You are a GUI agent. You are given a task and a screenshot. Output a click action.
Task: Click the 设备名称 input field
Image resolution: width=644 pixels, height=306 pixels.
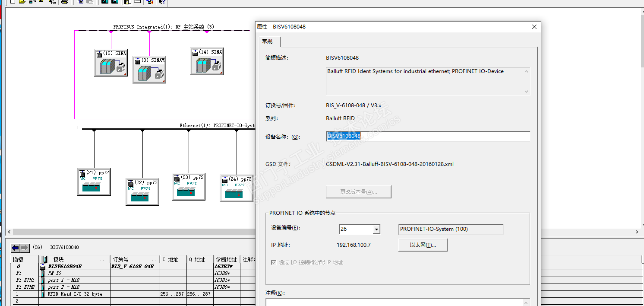428,136
